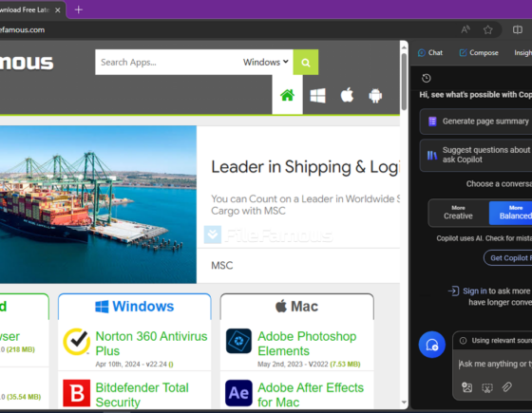Open Apple Mac apps category icon
The height and width of the screenshot is (413, 532).
pyautogui.click(x=347, y=95)
